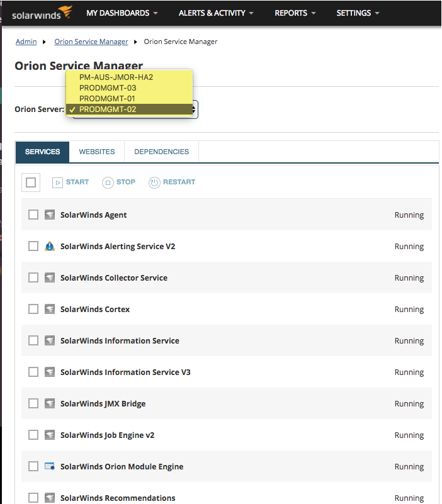Image resolution: width=442 pixels, height=504 pixels.
Task: Check the Information Service checkbox
Action: pos(33,340)
